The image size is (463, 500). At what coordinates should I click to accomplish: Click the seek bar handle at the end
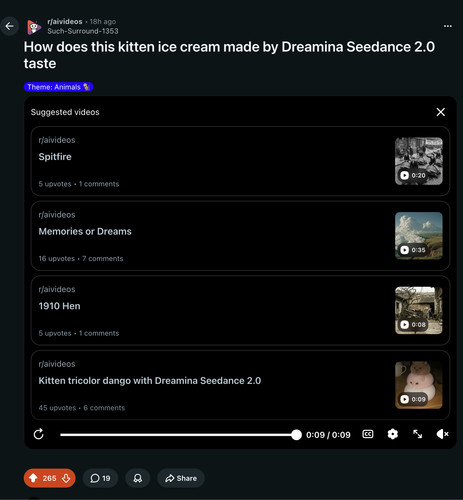296,435
